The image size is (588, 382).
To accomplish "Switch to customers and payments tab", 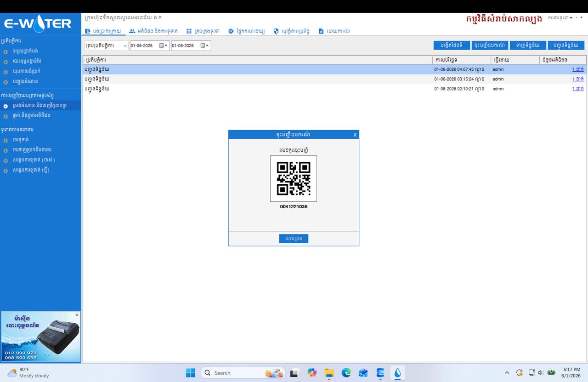I will click(x=153, y=31).
